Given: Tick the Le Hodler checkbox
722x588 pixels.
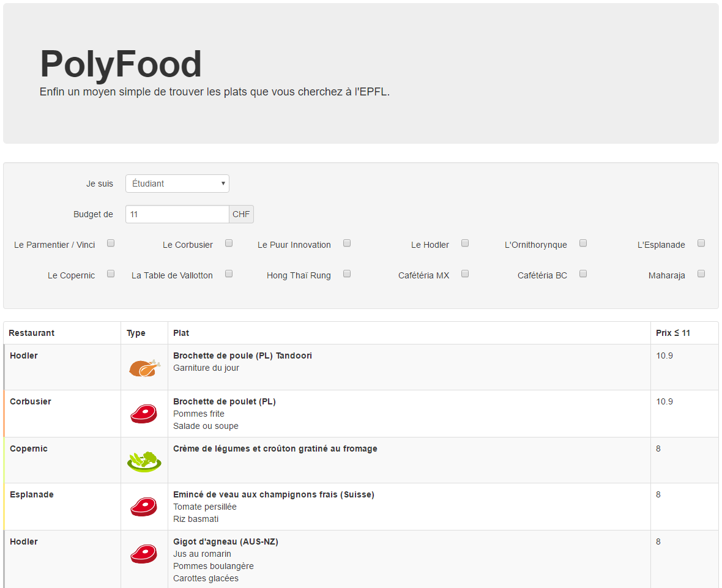Looking at the screenshot, I should click(x=465, y=243).
